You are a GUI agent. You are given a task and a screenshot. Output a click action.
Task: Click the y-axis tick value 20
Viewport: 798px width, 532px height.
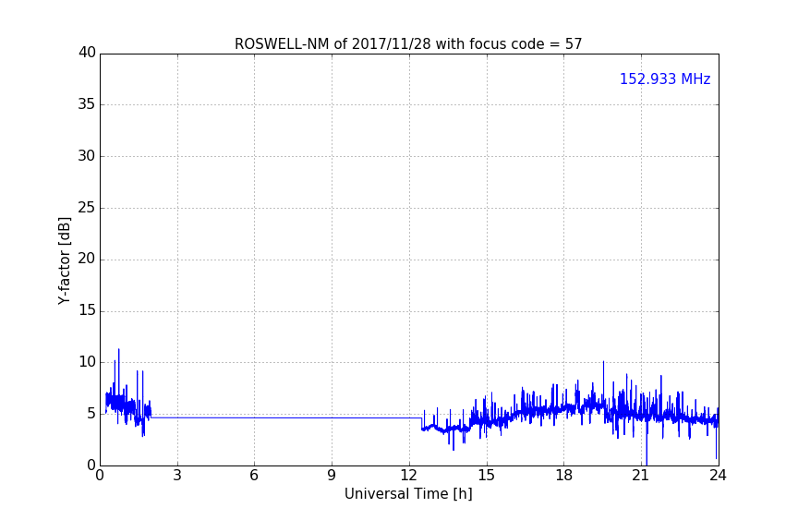[x=87, y=260]
